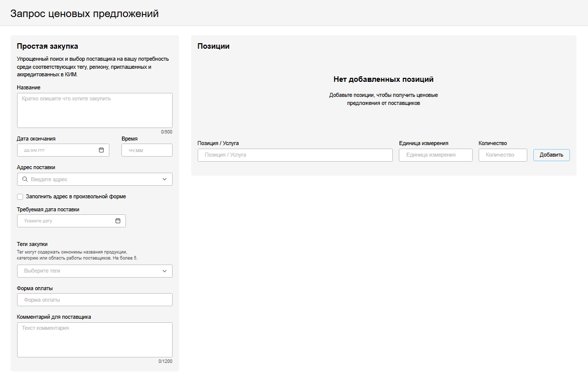
Task: Click the calendar icon in Требуемая дата поставки
Action: (118, 221)
